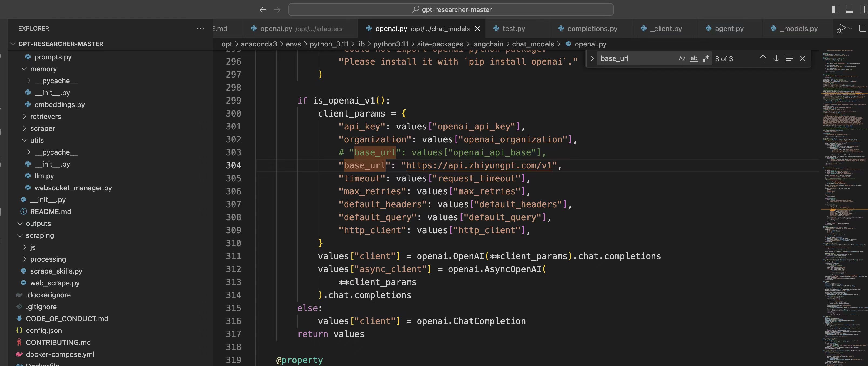Click Split Editor Right icon
The width and height of the screenshot is (868, 366).
(x=863, y=28)
